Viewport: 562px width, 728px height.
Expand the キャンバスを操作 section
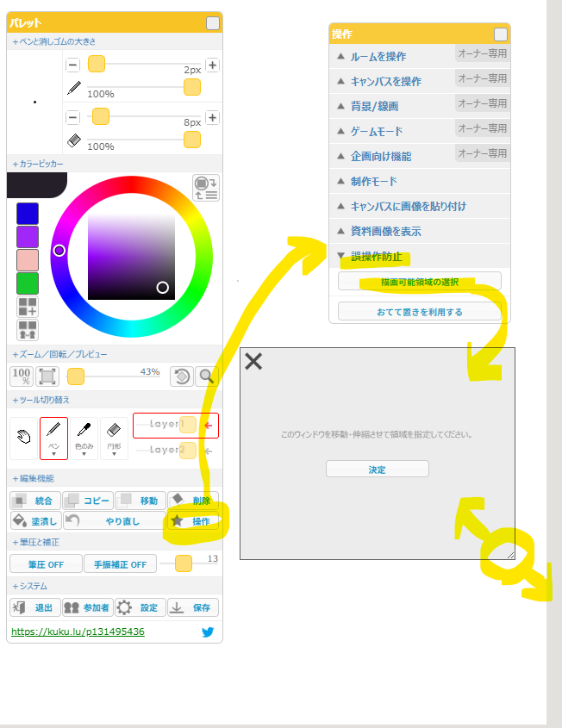pos(420,82)
